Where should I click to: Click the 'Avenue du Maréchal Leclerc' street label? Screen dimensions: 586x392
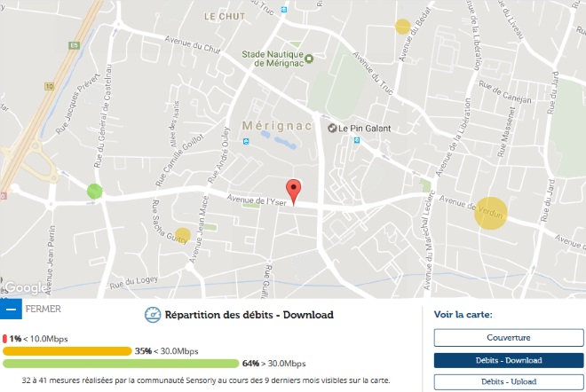point(429,240)
